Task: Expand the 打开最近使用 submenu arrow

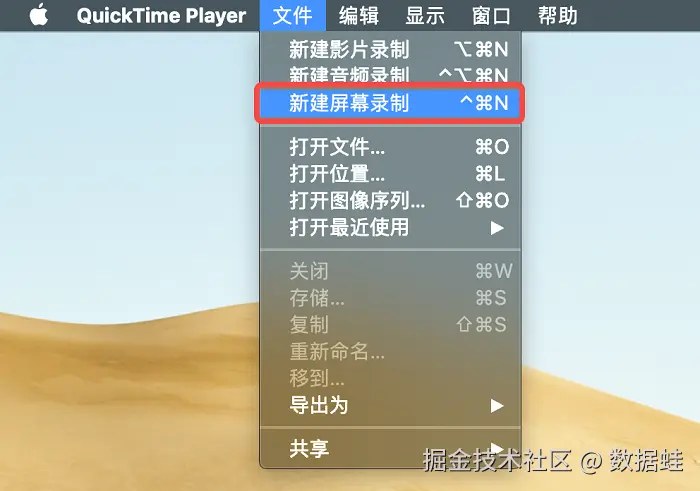Action: 497,228
